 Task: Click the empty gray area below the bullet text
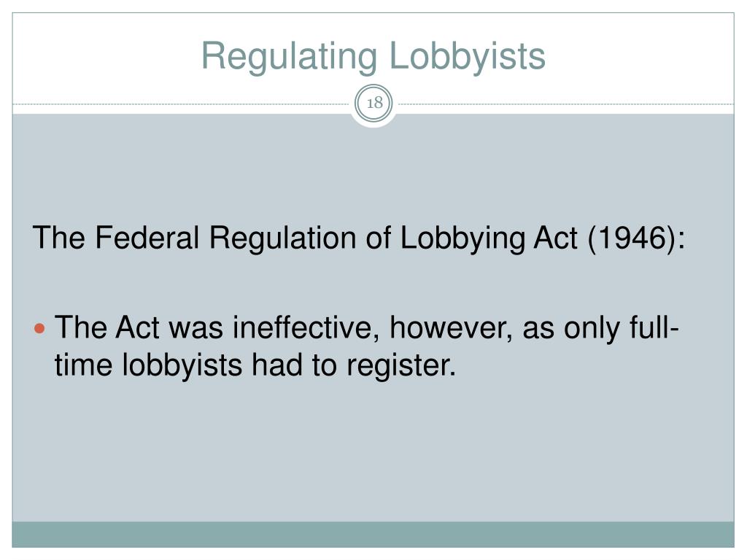coord(373,452)
